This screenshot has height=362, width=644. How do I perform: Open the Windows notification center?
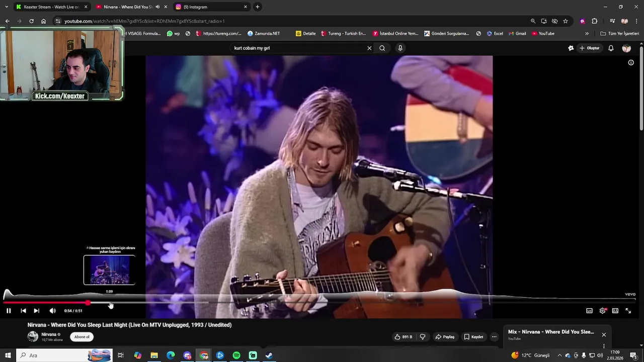633,355
